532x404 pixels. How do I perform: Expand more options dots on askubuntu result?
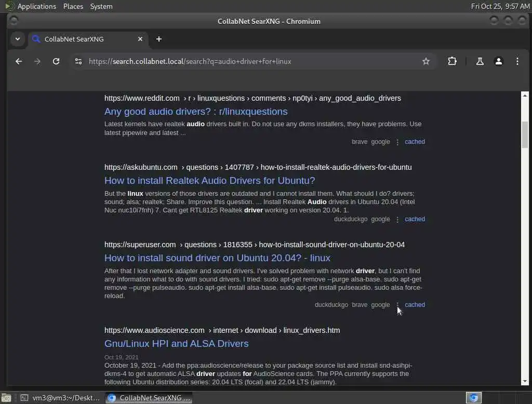(397, 220)
